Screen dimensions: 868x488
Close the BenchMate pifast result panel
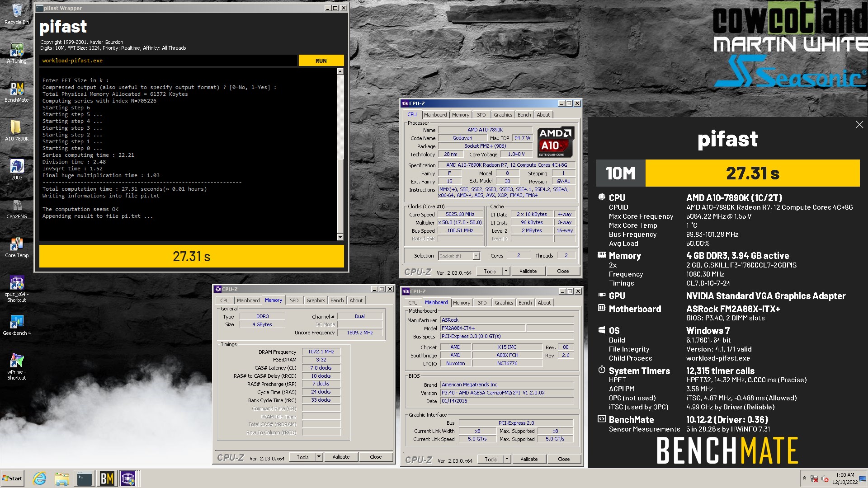(859, 125)
